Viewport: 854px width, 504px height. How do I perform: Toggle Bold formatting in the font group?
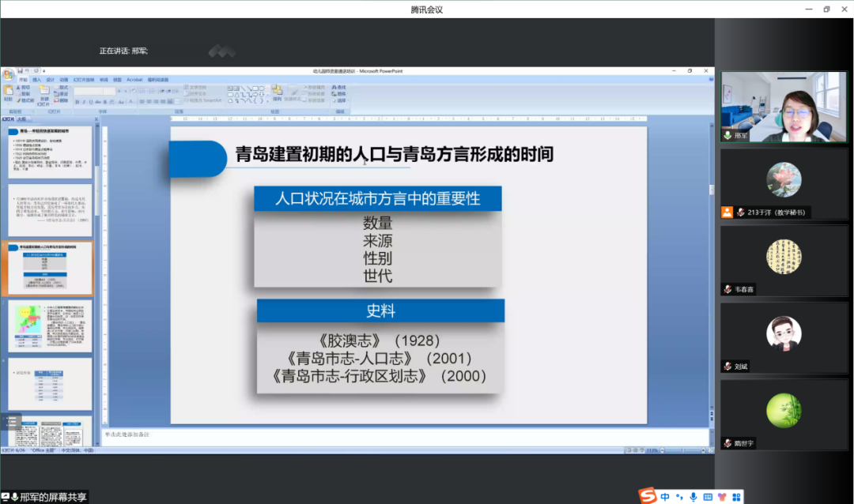point(77,102)
